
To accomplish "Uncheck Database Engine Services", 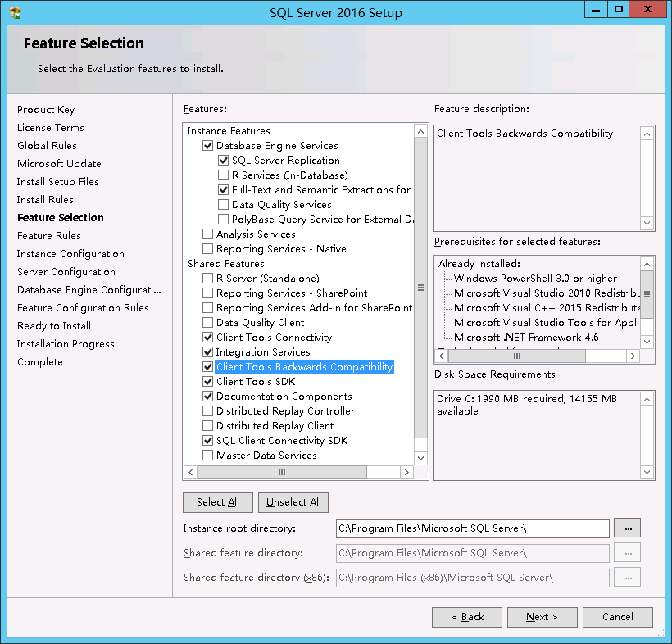I will pos(208,146).
